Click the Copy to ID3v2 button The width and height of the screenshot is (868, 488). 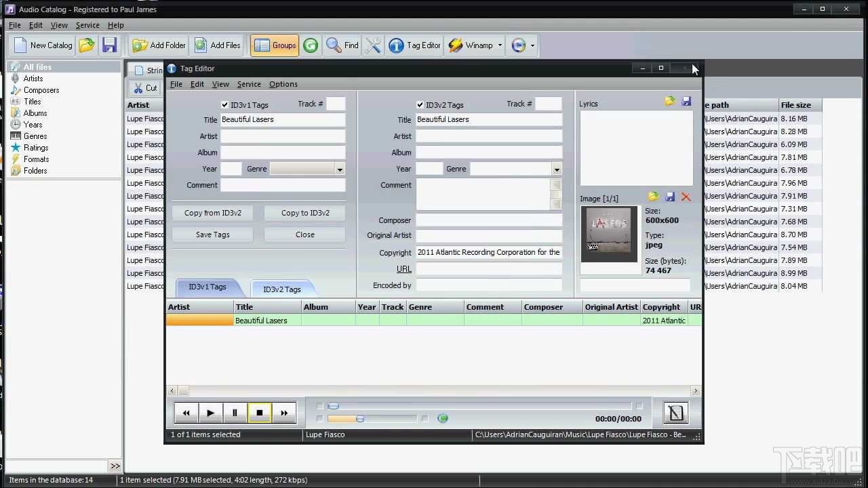point(305,213)
